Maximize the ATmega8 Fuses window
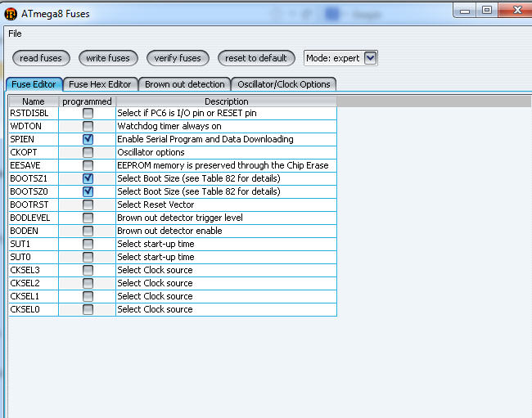Screen dimensions: 532x418 point(487,11)
